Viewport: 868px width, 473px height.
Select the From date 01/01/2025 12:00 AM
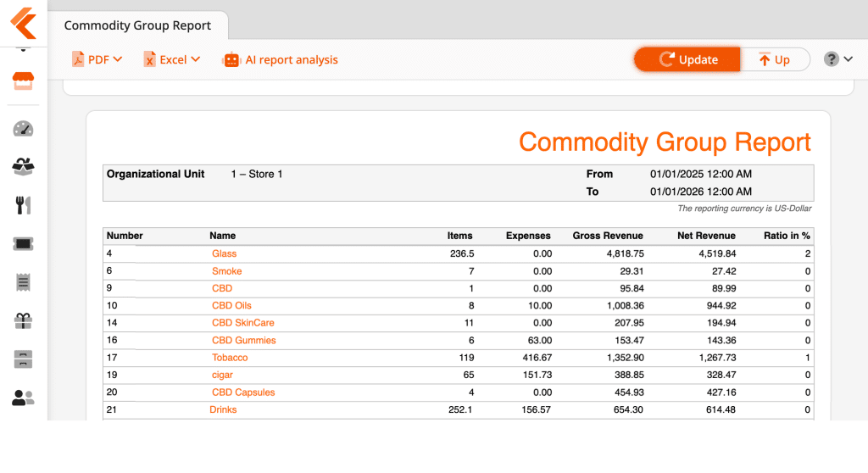(x=701, y=174)
